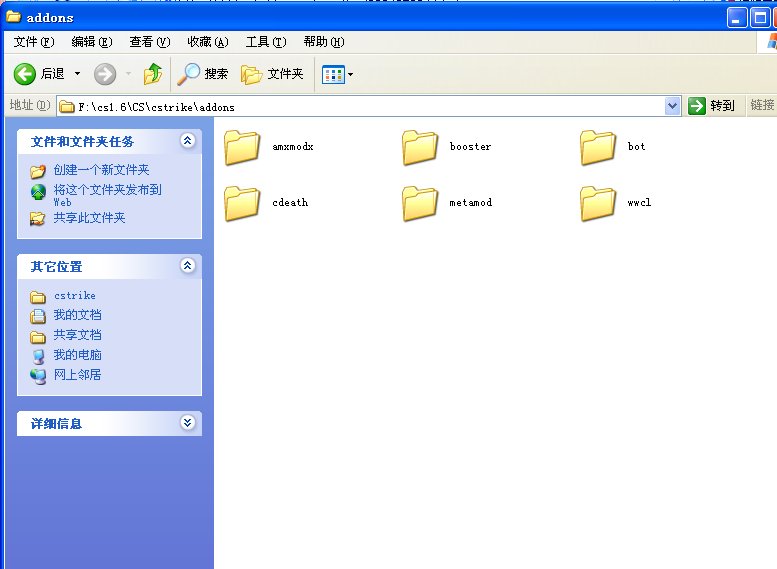Screen dimensions: 777x569
Task: Open the 编辑(E) menu
Action: pos(92,42)
